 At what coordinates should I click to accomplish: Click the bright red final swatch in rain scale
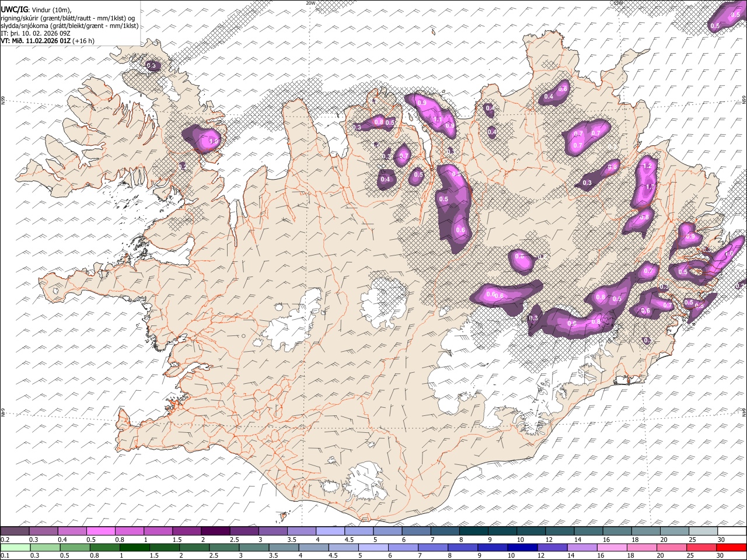[732, 548]
